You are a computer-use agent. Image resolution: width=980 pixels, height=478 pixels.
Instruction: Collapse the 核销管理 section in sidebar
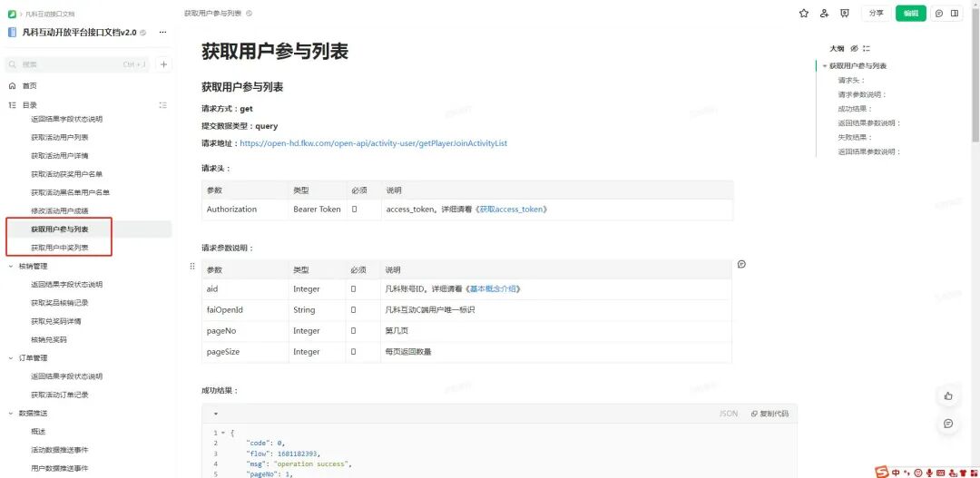click(11, 266)
